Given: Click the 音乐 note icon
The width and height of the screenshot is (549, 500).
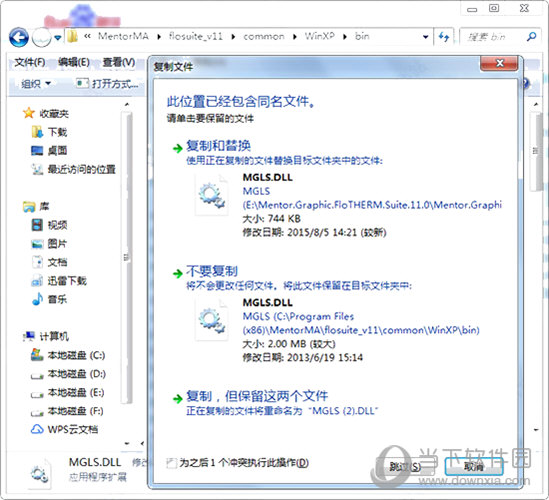Looking at the screenshot, I should pos(37,299).
